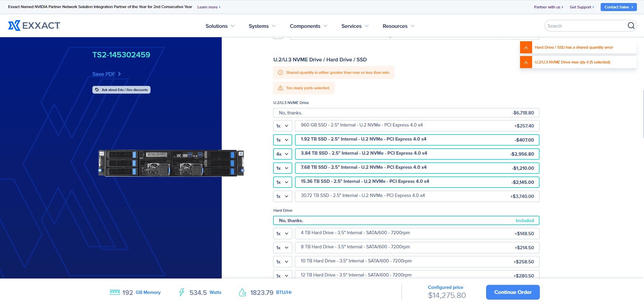The height and width of the screenshot is (306, 644).
Task: Open the 4x quantity dropdown for 3.84 TB SSD
Action: (x=283, y=154)
